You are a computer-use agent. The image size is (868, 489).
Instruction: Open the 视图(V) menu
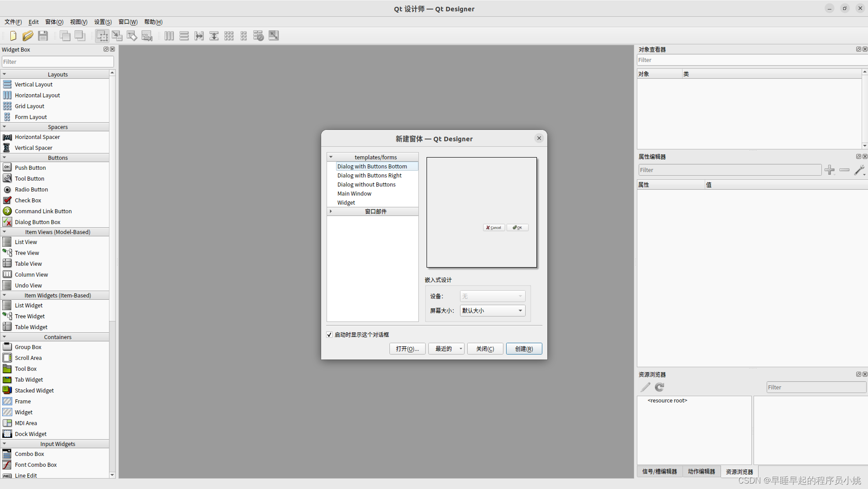pos(79,22)
